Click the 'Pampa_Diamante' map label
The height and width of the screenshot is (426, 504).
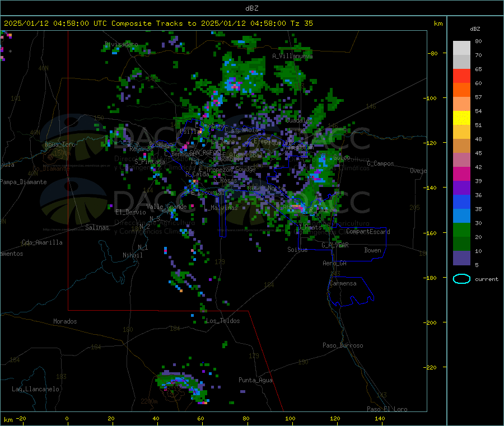[23, 182]
